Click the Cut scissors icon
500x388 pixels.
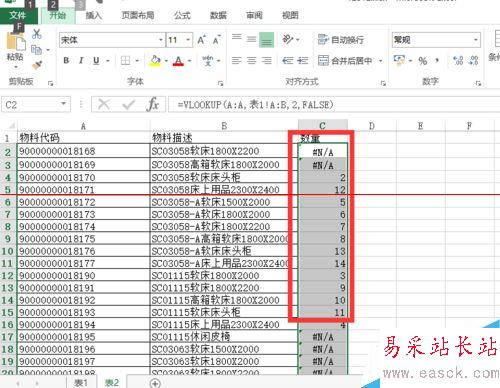37,34
